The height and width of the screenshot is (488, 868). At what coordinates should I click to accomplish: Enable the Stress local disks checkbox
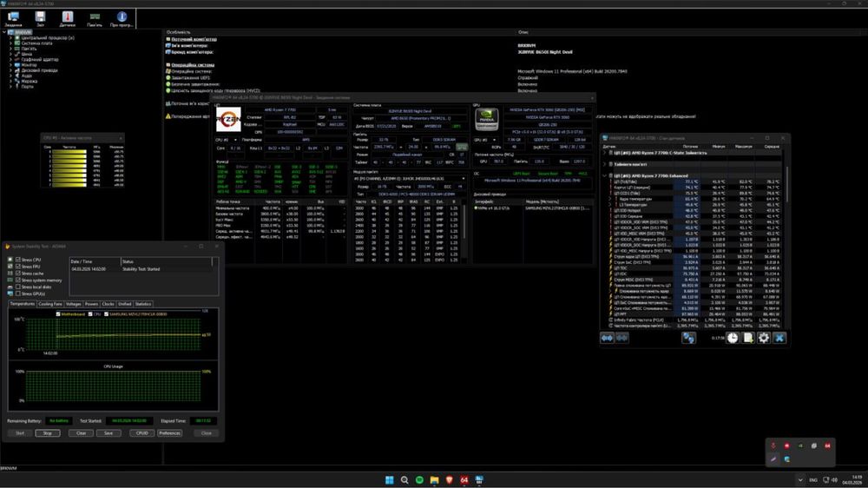(18, 287)
